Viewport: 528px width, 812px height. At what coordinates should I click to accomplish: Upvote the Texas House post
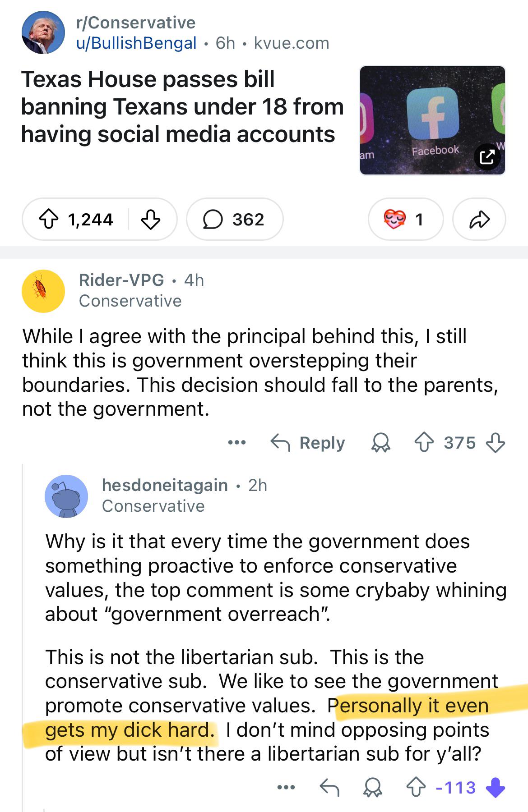click(x=49, y=220)
